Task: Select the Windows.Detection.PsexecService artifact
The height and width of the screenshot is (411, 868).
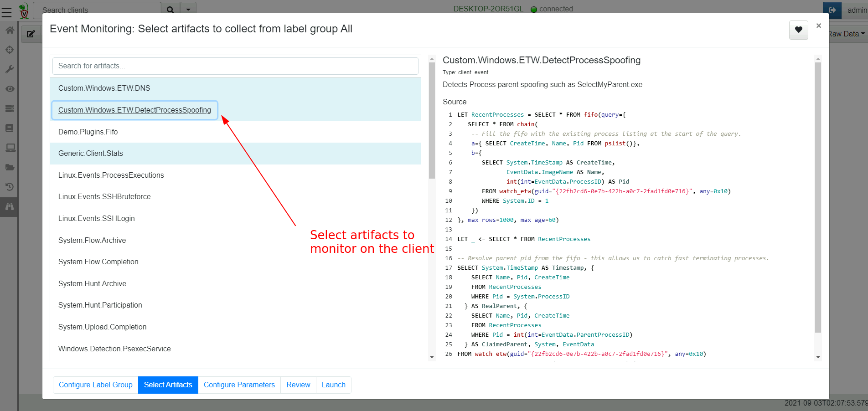Action: pos(114,349)
